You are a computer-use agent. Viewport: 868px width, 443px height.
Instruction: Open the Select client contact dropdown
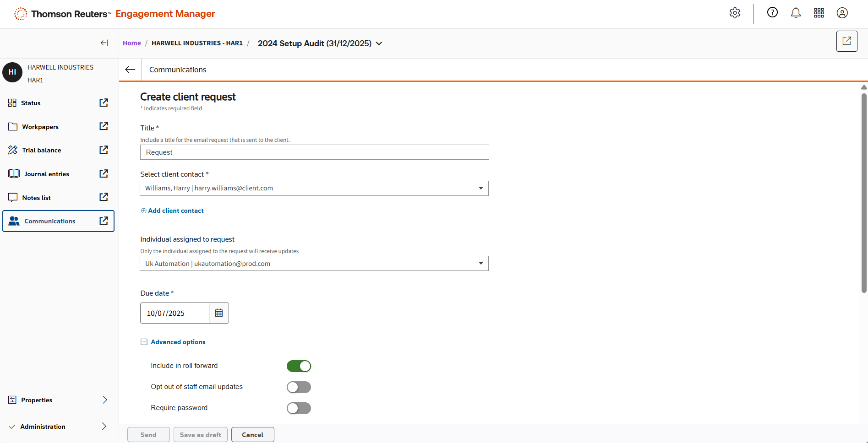(x=314, y=189)
